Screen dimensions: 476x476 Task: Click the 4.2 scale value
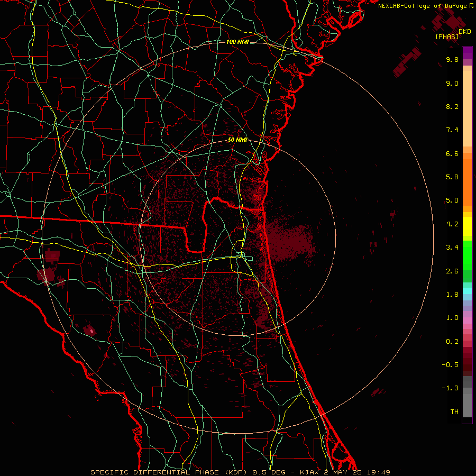[452, 224]
